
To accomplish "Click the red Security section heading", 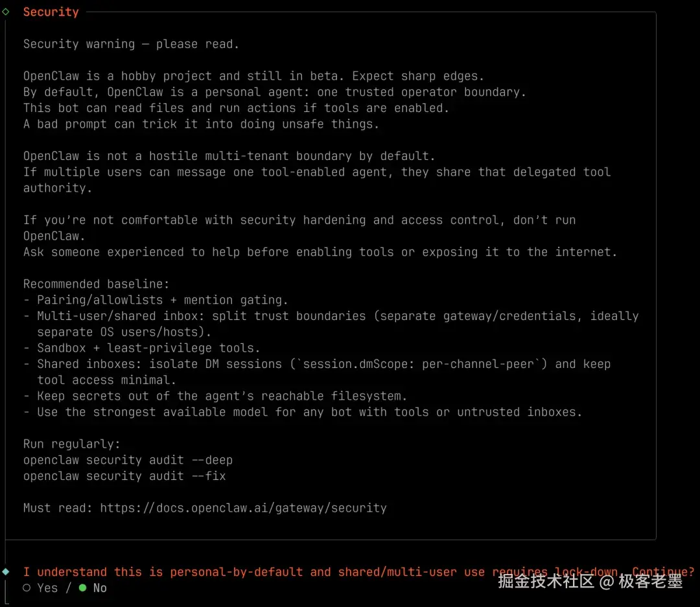I will 51,12.
